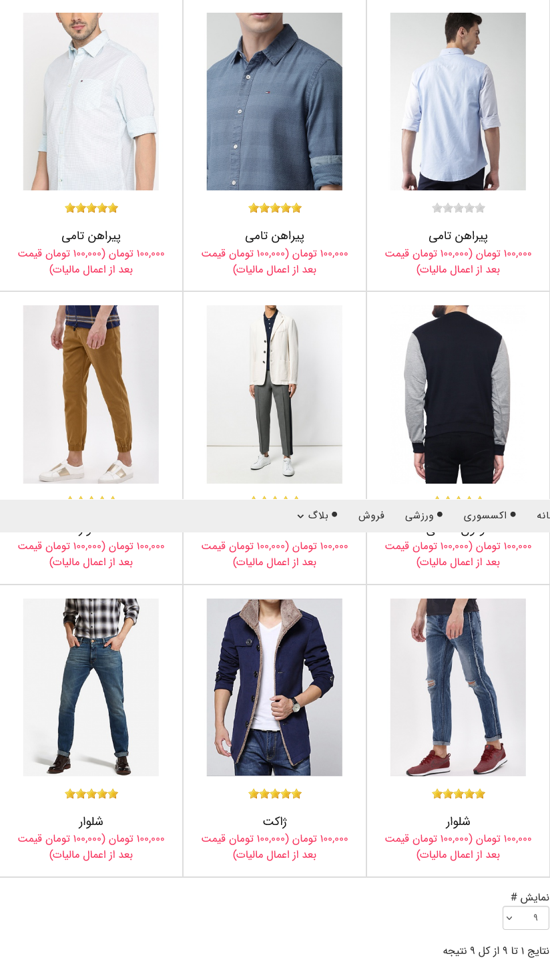Open the ripped jeans' شلوار title link
This screenshot has width=550, height=980.
coord(459,822)
